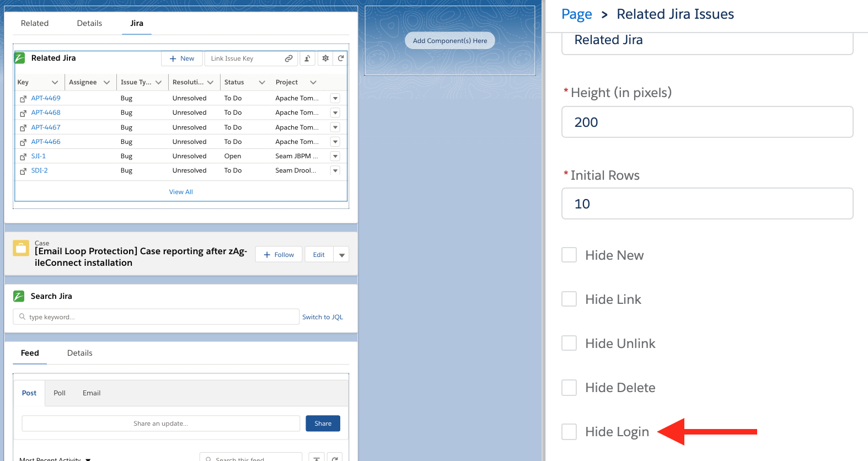Click the external link icon beside SJI-1
The image size is (868, 461).
click(x=23, y=157)
